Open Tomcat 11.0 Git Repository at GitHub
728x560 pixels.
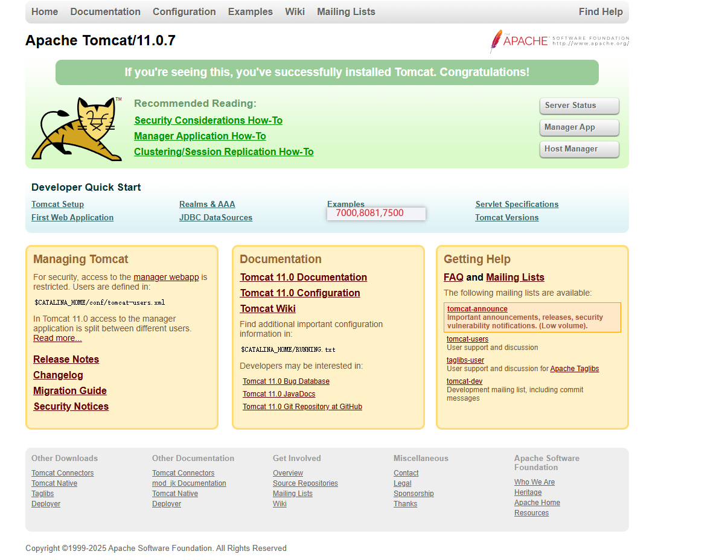point(302,407)
